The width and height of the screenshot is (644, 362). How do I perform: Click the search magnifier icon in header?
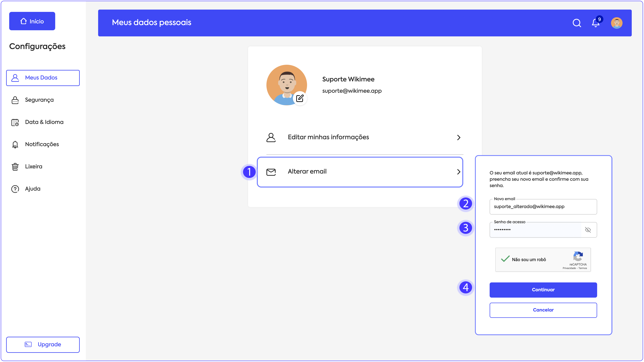point(577,23)
